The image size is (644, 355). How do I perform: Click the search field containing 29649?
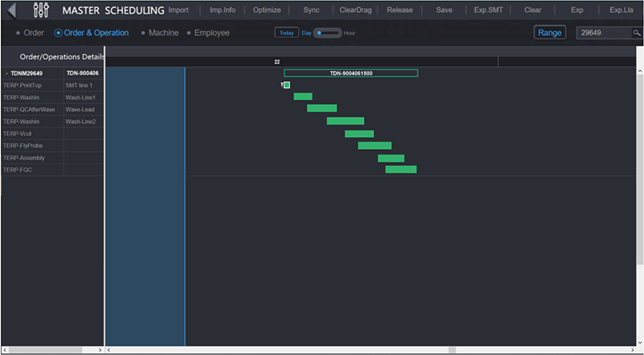(604, 33)
